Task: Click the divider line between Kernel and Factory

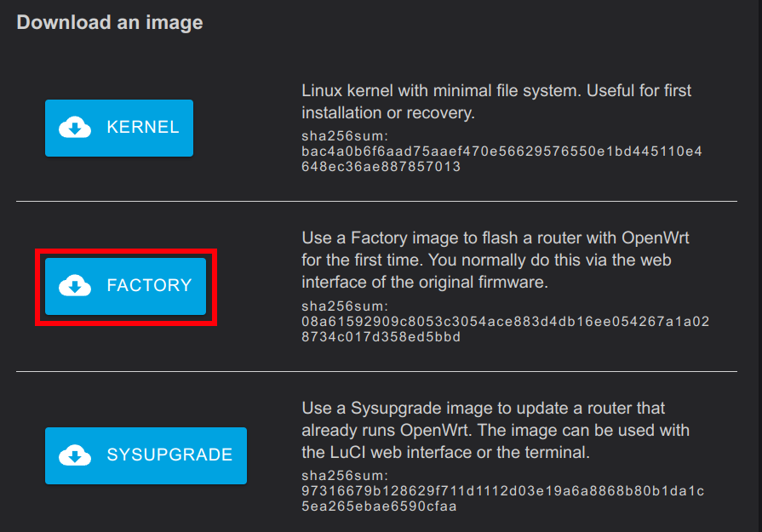Action: click(x=376, y=202)
